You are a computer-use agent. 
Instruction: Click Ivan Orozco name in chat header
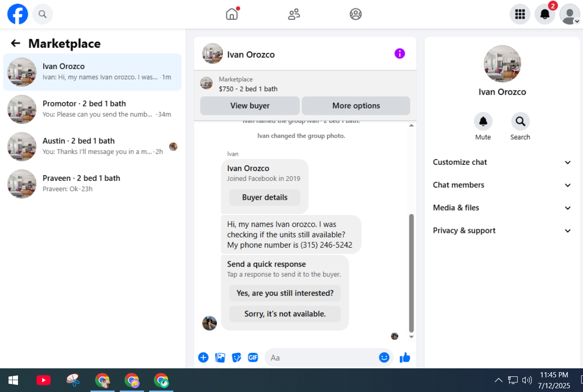click(x=251, y=54)
